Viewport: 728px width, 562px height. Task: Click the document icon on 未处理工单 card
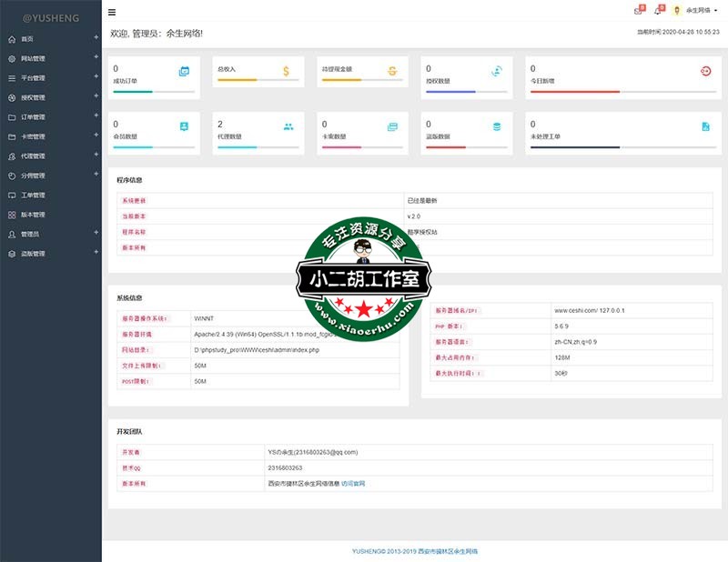tap(705, 126)
